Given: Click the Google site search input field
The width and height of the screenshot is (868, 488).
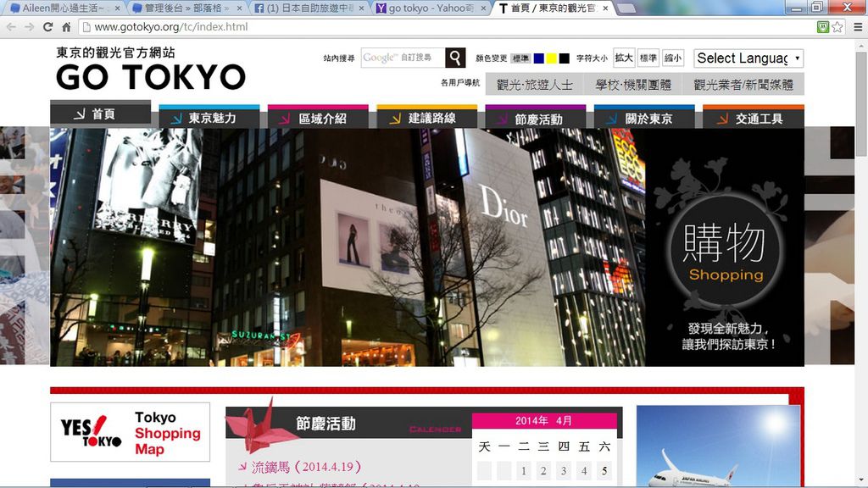Looking at the screenshot, I should tap(403, 58).
